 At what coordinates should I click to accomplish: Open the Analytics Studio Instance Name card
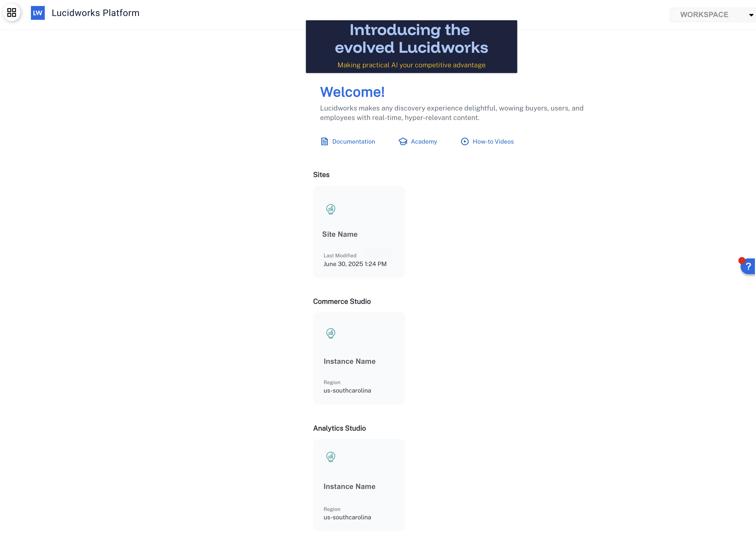[359, 485]
